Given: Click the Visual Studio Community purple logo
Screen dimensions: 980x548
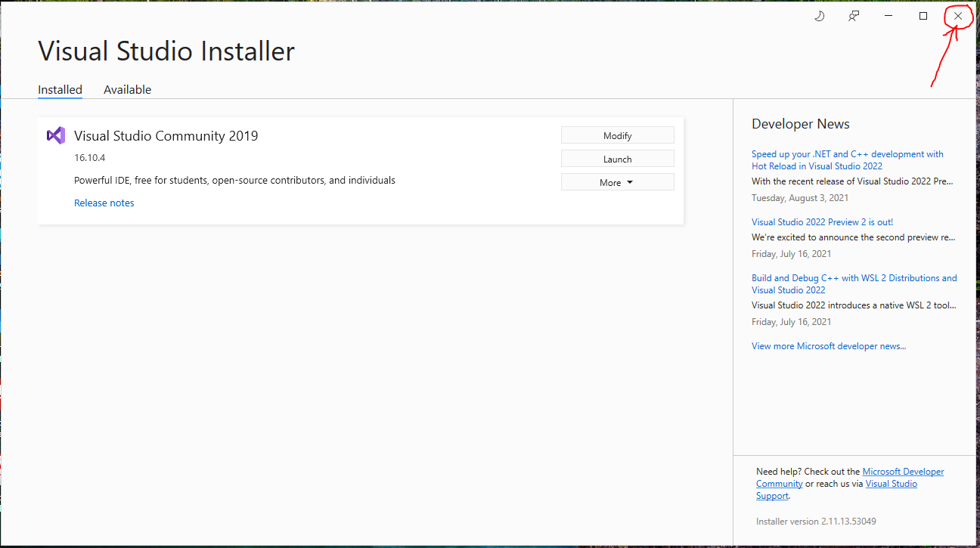Looking at the screenshot, I should (55, 135).
